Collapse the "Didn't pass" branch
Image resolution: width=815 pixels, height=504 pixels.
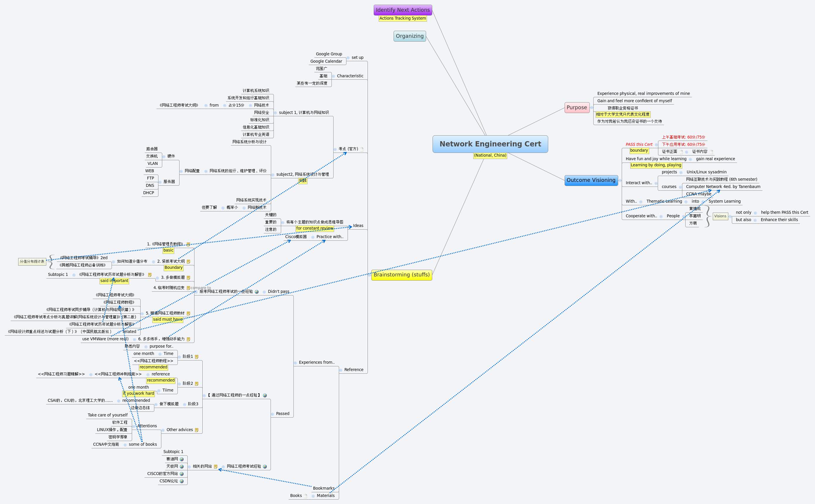264,292
